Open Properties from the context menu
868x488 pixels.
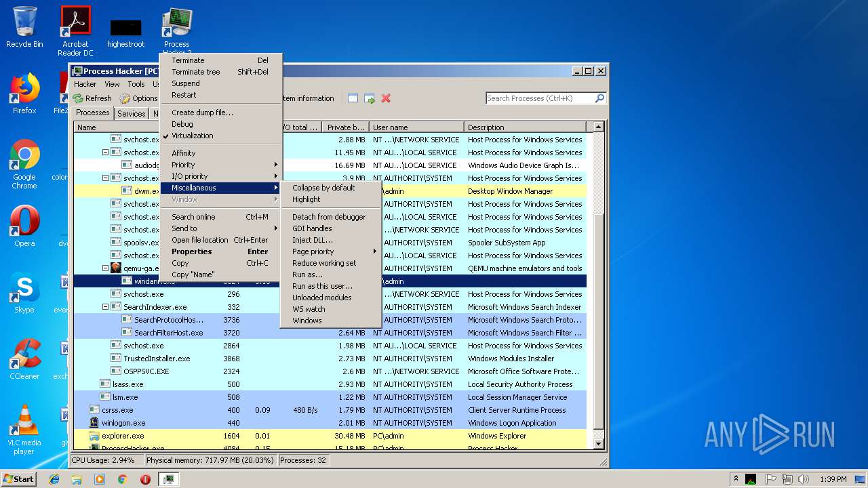tap(220, 251)
